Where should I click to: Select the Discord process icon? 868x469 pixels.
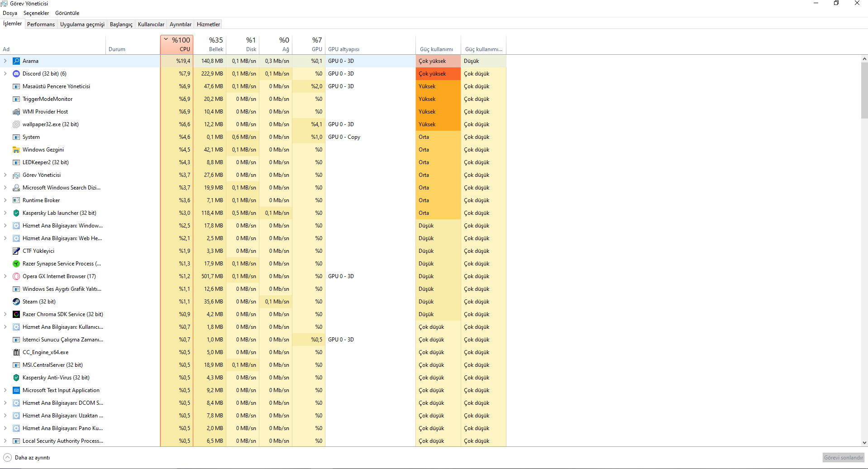[x=16, y=73]
